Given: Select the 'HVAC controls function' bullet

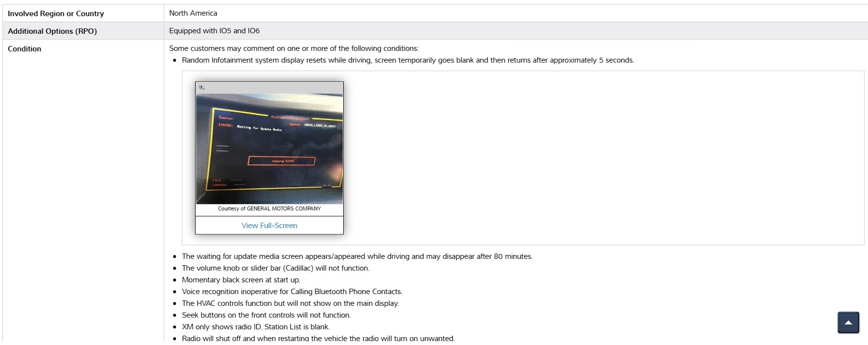Looking at the screenshot, I should pyautogui.click(x=290, y=303).
